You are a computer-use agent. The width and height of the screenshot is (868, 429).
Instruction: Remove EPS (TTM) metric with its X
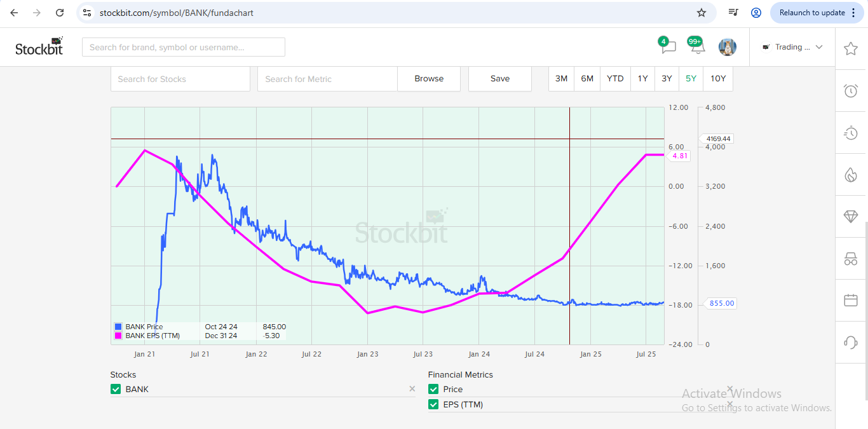(730, 404)
